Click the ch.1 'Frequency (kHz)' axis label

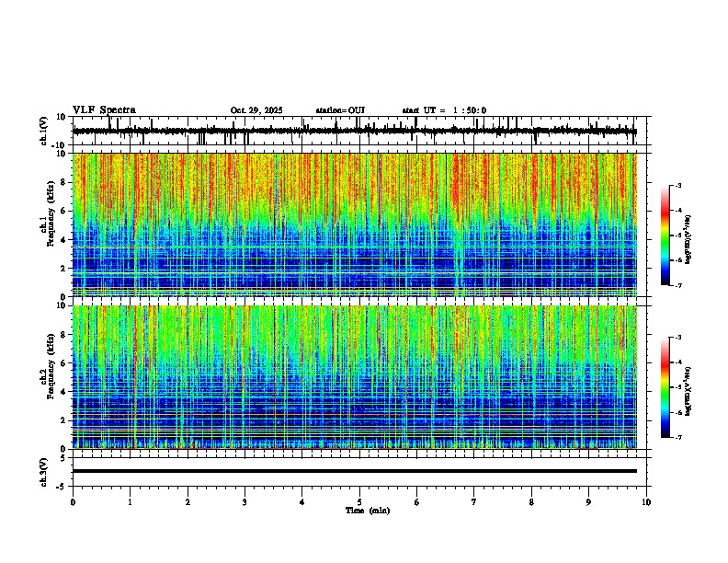pyautogui.click(x=51, y=214)
